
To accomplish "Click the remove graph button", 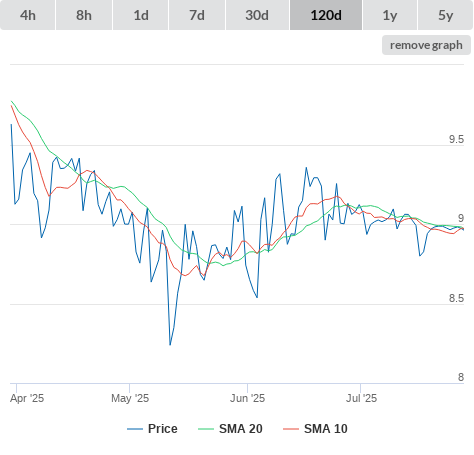I will tap(426, 45).
